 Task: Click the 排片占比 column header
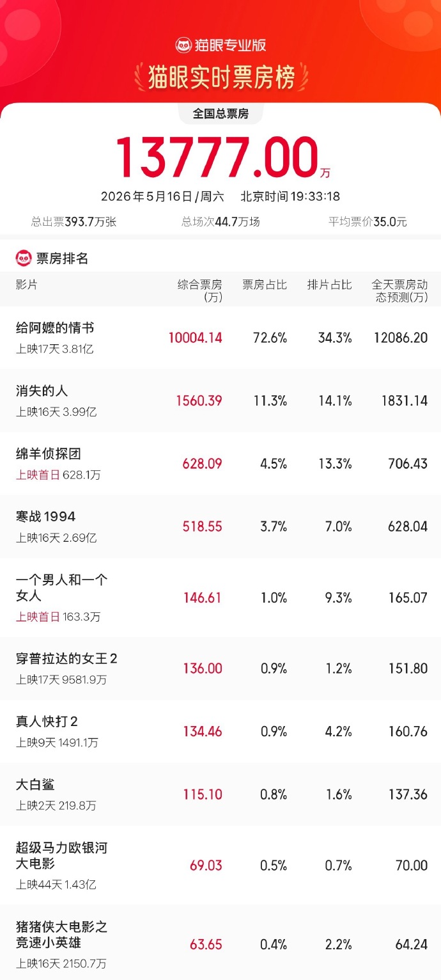coord(330,285)
